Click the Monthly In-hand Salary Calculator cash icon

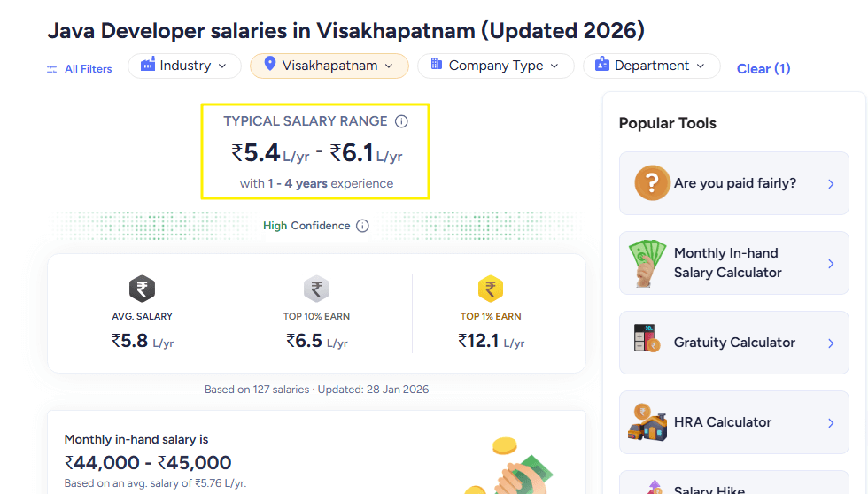[x=647, y=263]
